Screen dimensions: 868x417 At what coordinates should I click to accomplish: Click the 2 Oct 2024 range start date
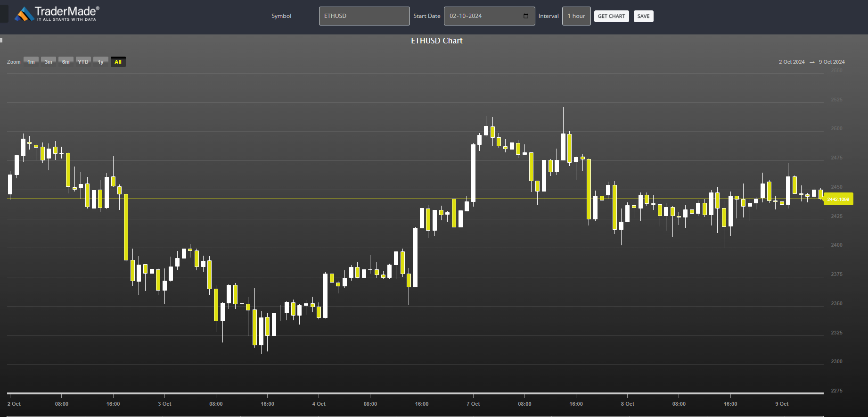tap(792, 62)
